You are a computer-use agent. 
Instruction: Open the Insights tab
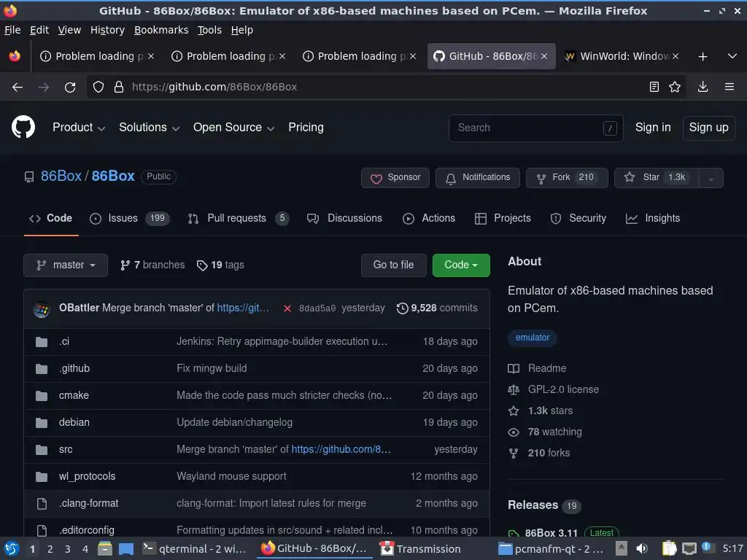(x=653, y=219)
